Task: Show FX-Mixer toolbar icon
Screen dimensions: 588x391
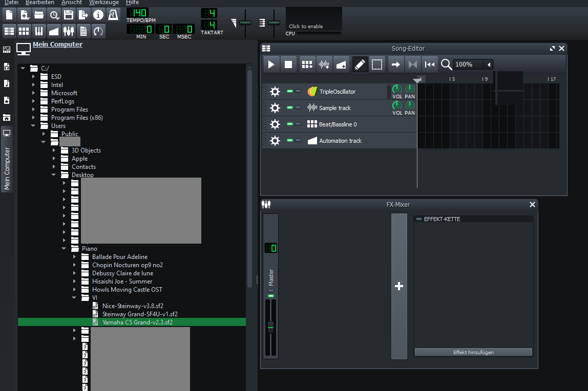Action: 69,31
